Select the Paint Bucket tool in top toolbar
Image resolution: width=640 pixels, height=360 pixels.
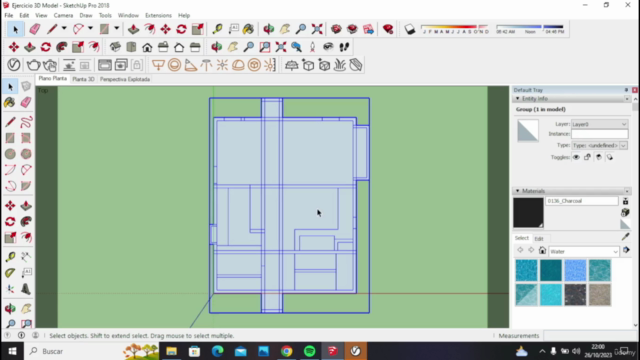coord(248,29)
